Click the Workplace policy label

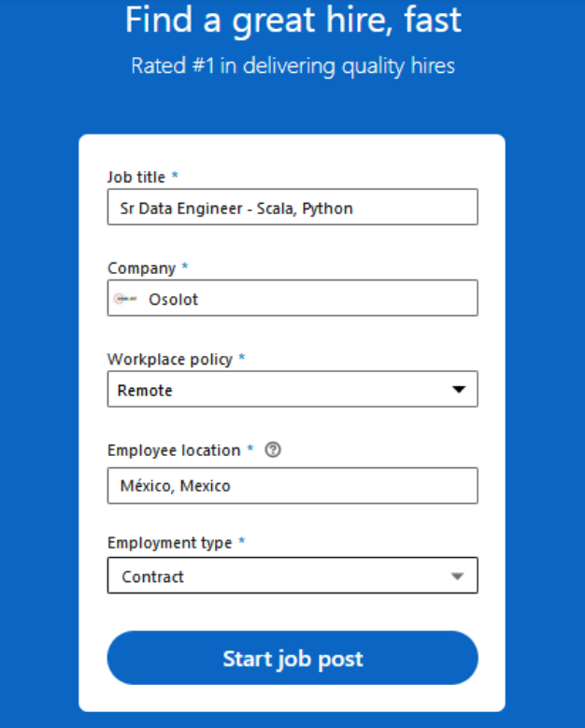click(170, 359)
